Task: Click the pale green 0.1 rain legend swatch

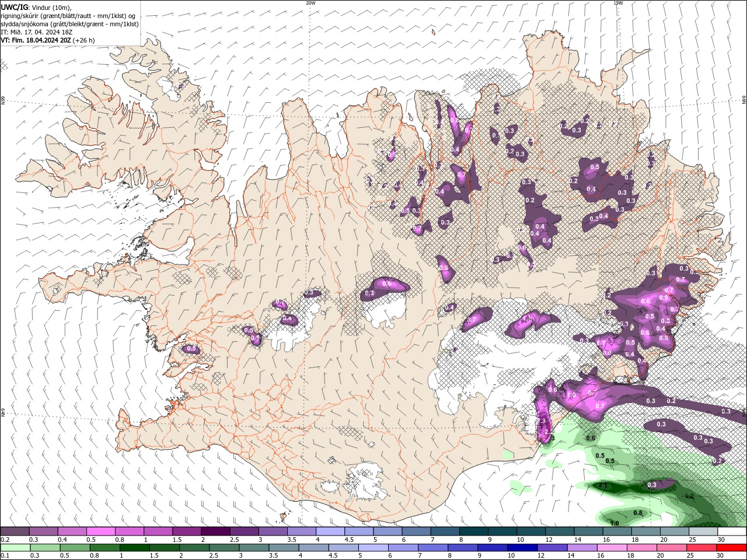Action: [x=15, y=548]
